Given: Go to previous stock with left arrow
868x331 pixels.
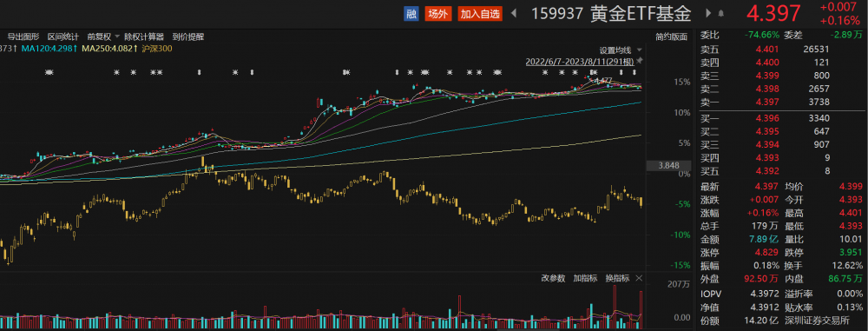Looking at the screenshot, I should (x=514, y=13).
